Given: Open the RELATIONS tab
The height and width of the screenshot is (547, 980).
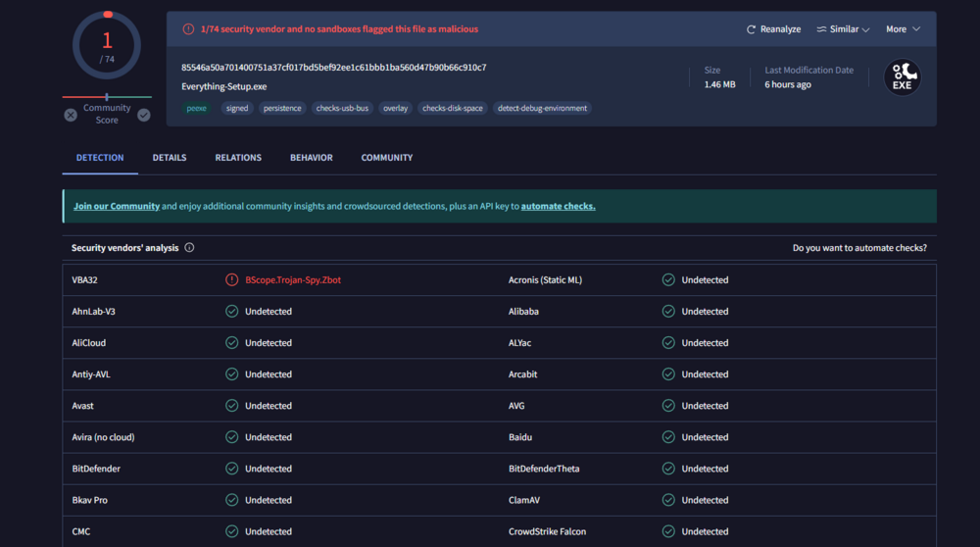Looking at the screenshot, I should tap(238, 158).
